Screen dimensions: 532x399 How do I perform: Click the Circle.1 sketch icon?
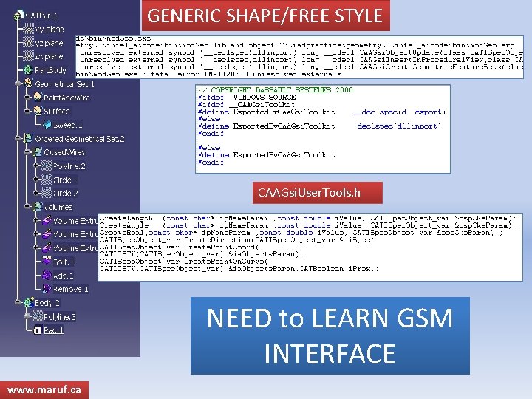click(x=47, y=179)
